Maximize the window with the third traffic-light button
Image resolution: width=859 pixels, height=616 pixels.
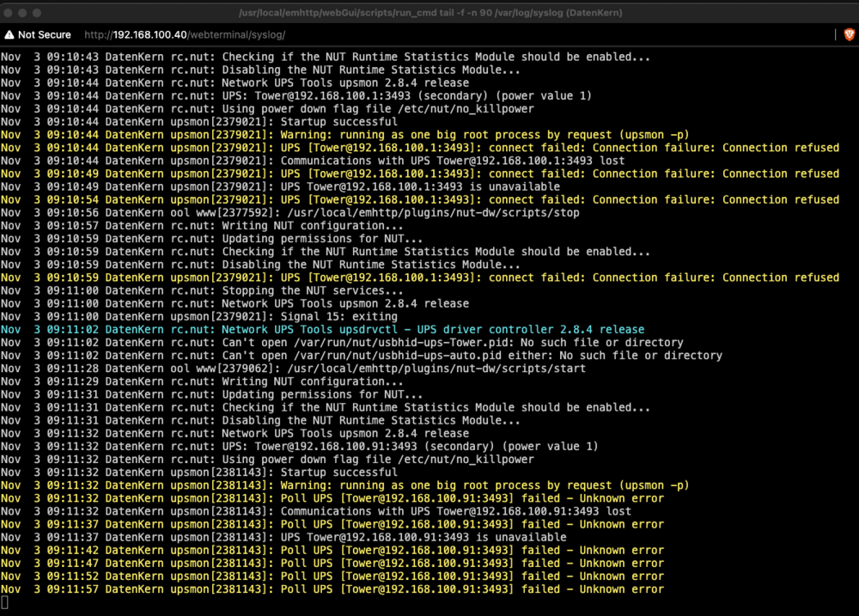tap(37, 13)
